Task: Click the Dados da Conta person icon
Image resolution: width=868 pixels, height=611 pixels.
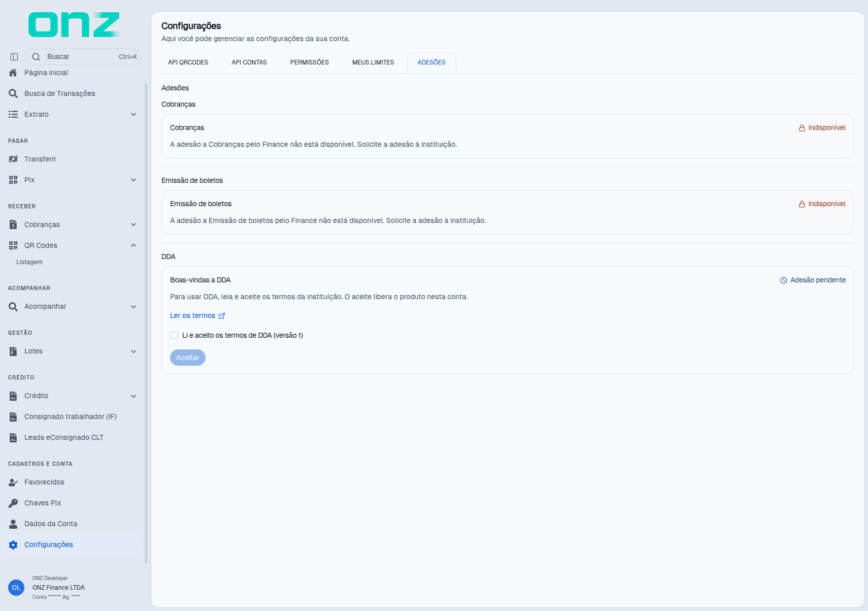Action: tap(13, 524)
